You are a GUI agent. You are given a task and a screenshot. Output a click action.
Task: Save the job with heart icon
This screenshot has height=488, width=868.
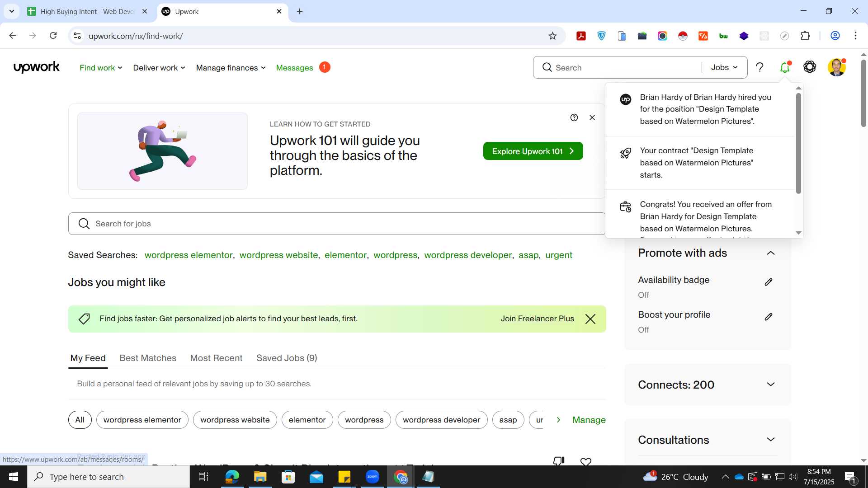(586, 461)
